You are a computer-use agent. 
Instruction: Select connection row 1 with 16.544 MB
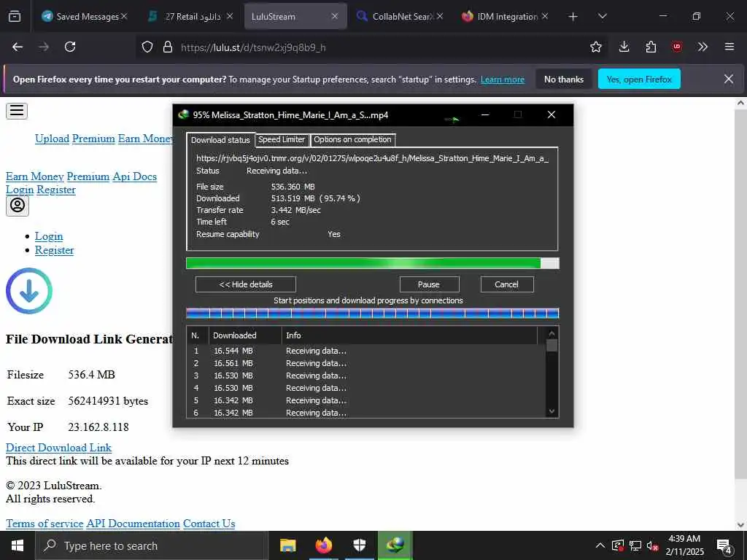coord(367,351)
